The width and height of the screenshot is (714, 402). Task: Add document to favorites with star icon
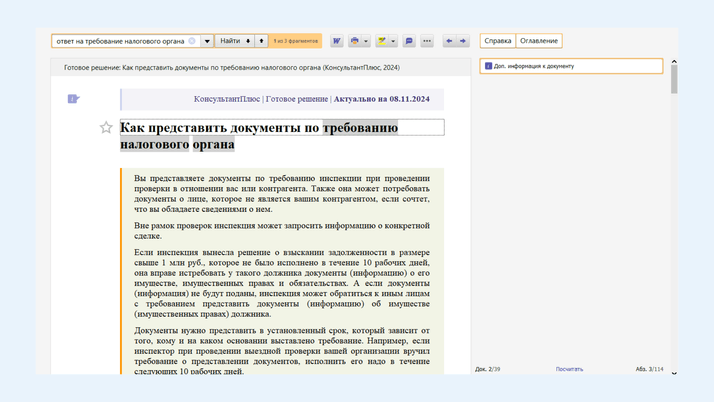point(106,127)
